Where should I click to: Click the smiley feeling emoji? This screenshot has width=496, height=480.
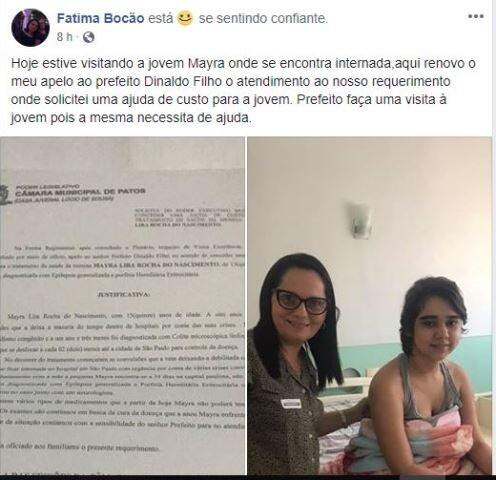pyautogui.click(x=185, y=18)
